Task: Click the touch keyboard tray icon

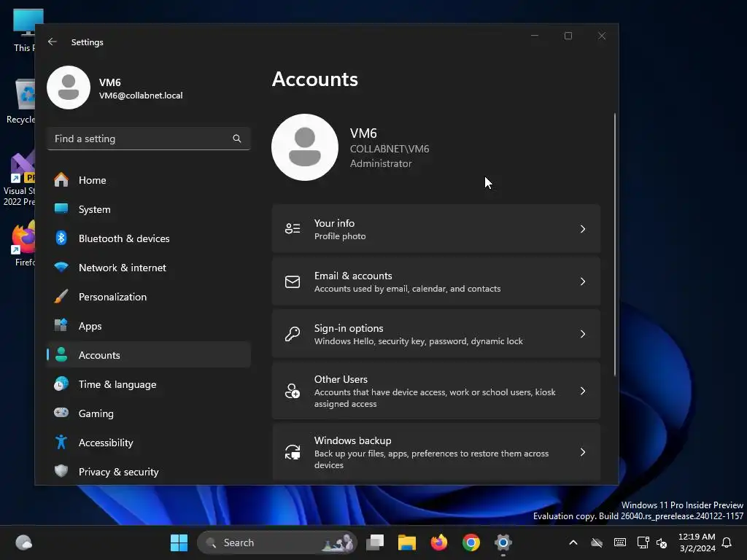Action: pyautogui.click(x=620, y=542)
